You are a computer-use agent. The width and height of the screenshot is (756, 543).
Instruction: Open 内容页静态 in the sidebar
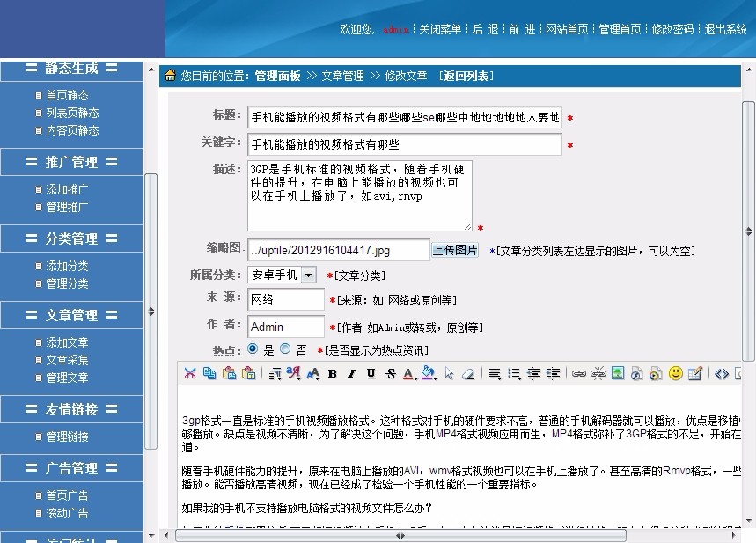pyautogui.click(x=72, y=130)
